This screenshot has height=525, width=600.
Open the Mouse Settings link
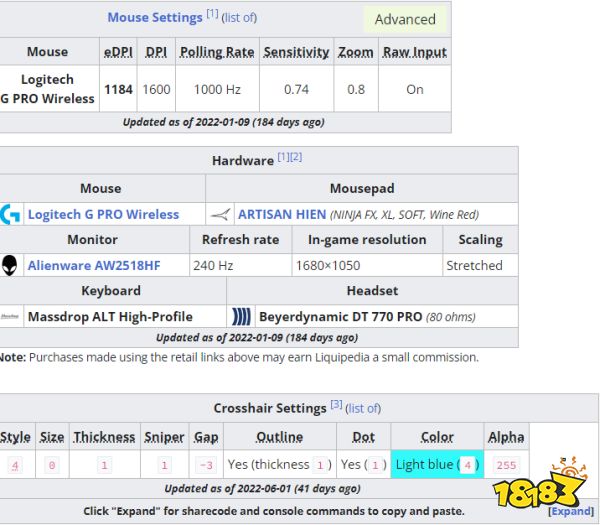[155, 17]
